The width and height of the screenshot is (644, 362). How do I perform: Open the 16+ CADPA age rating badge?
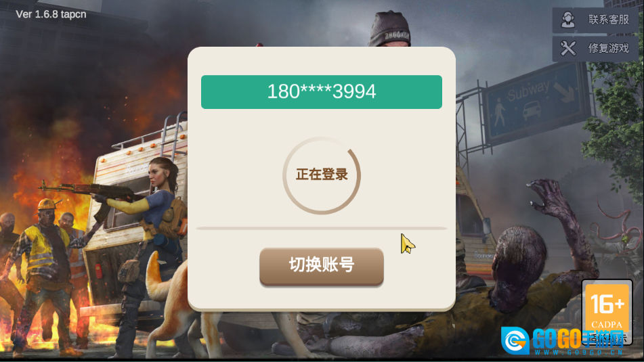(x=607, y=307)
